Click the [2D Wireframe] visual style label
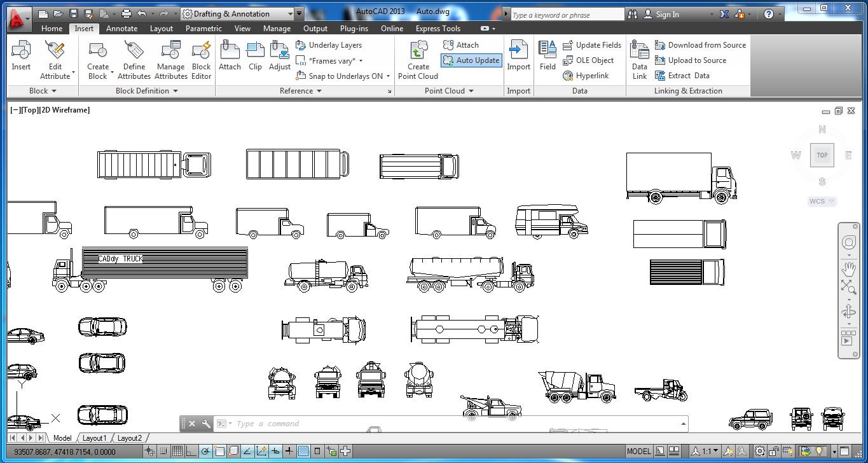Viewport: 868px width, 463px height. 65,110
